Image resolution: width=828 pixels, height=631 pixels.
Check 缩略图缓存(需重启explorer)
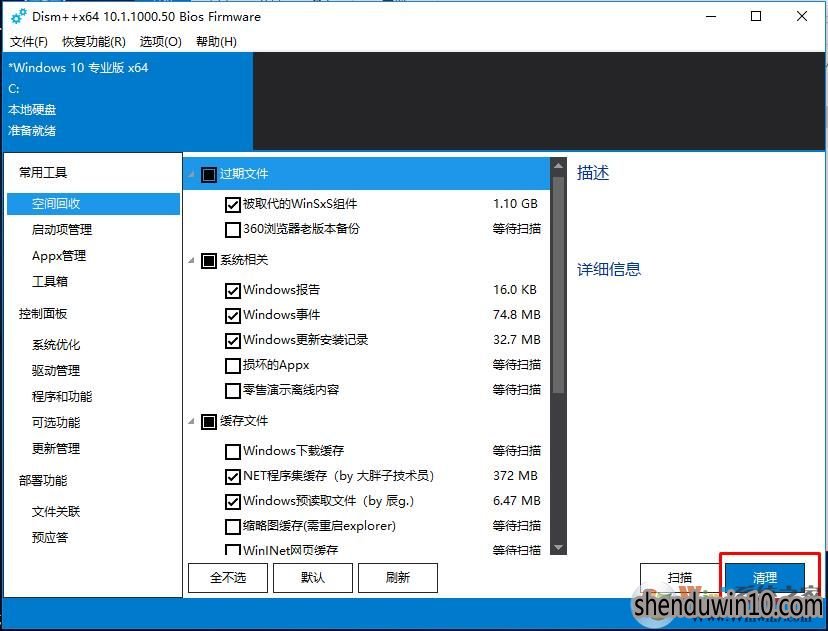pyautogui.click(x=232, y=526)
